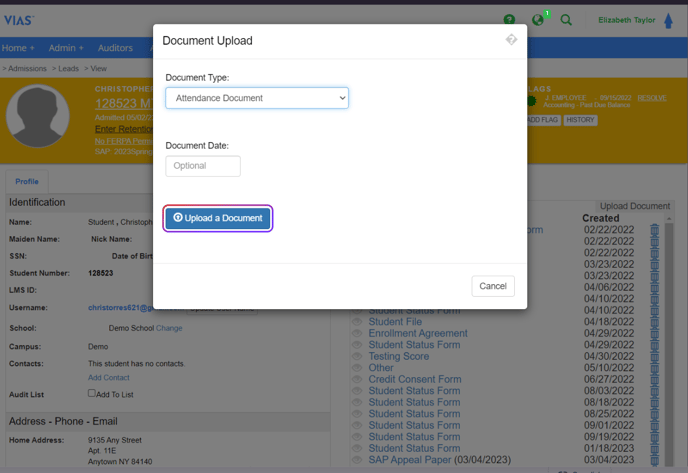The height and width of the screenshot is (473, 688).
Task: Delete the document created 08/18/2022
Action: [654, 402]
